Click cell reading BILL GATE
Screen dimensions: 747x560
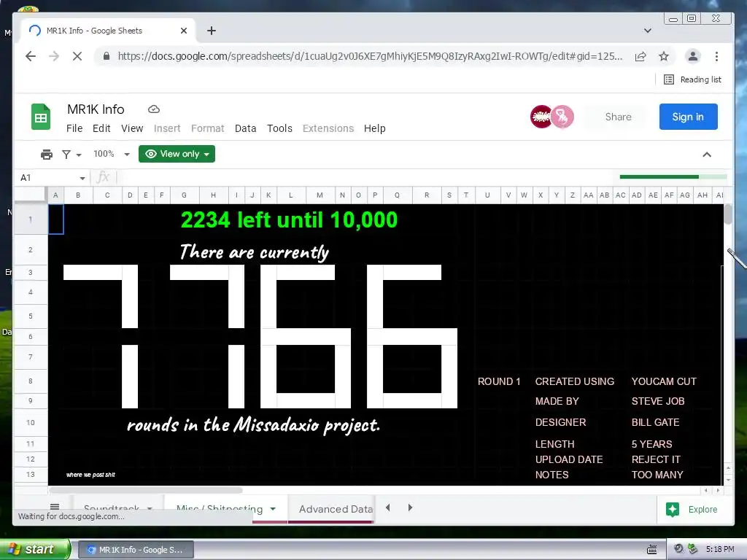point(656,422)
